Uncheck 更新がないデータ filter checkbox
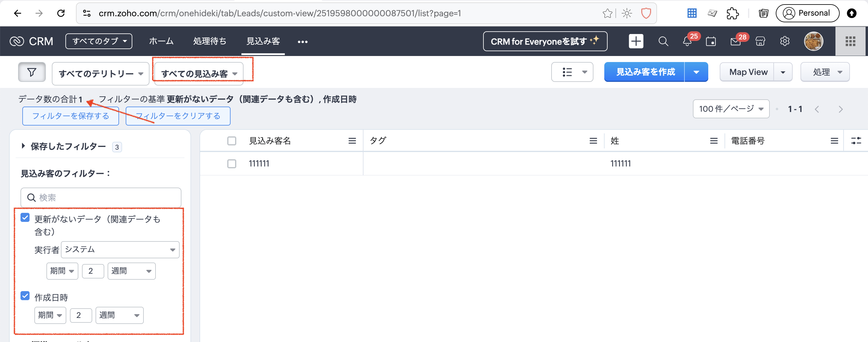The image size is (868, 342). tap(25, 217)
